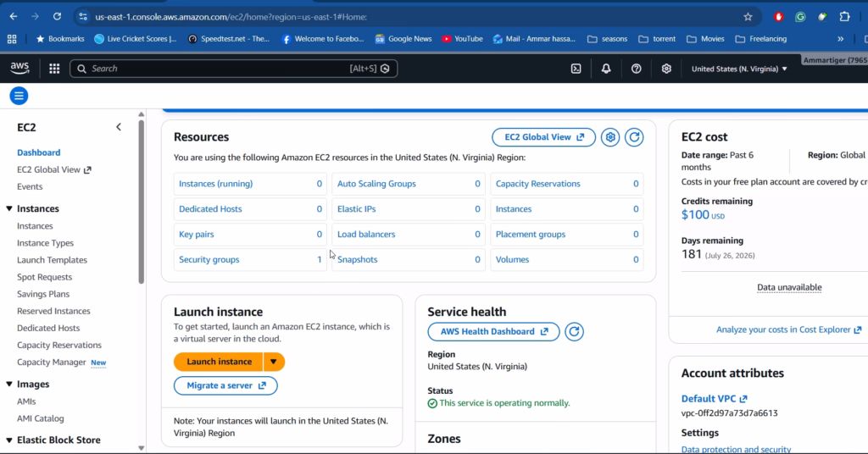Click the Launch instance button
The height and width of the screenshot is (454, 868).
(x=219, y=362)
